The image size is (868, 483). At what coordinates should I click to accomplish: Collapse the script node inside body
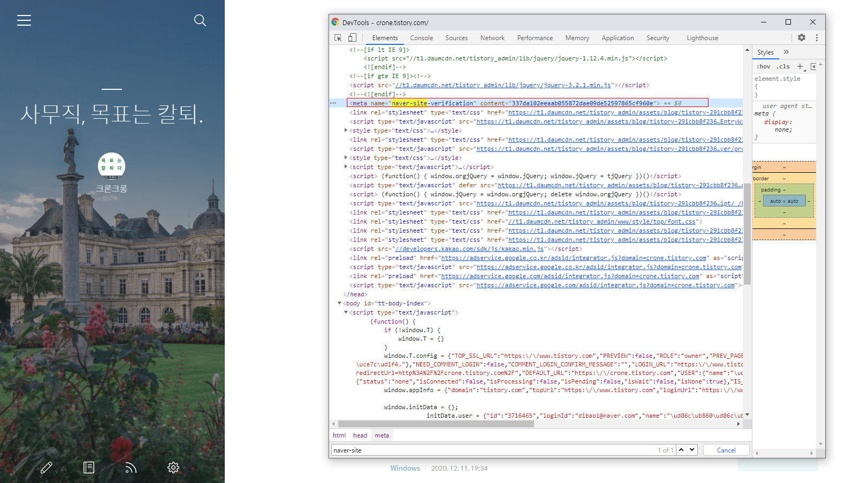tap(346, 312)
